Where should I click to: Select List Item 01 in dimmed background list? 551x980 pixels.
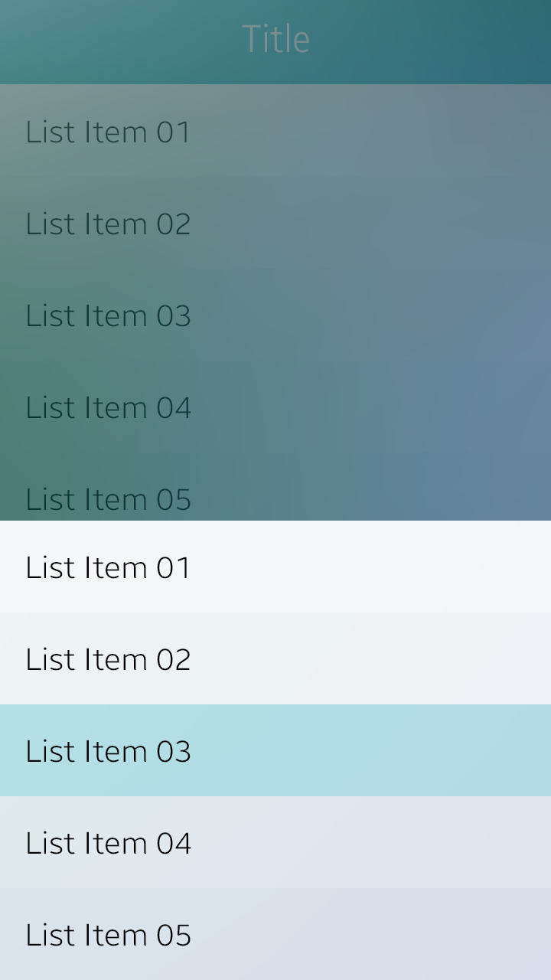108,132
